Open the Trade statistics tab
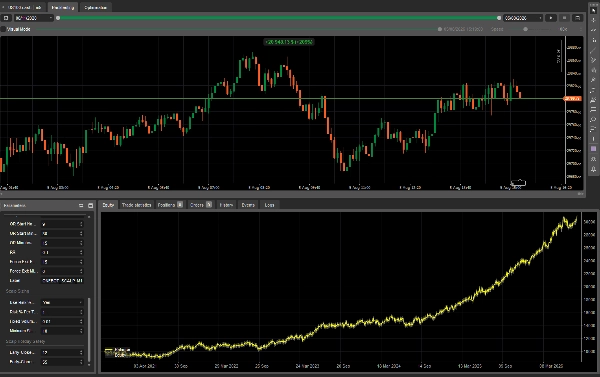 (136, 205)
